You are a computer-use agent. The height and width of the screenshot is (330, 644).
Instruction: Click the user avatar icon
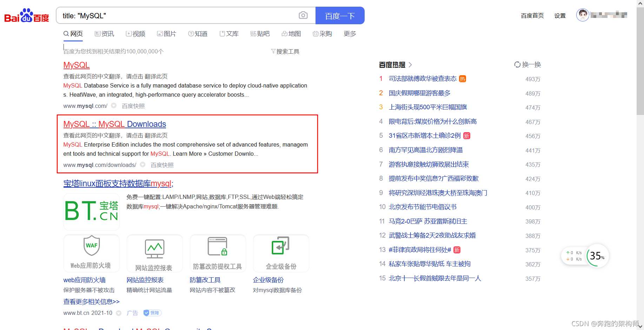(x=583, y=15)
